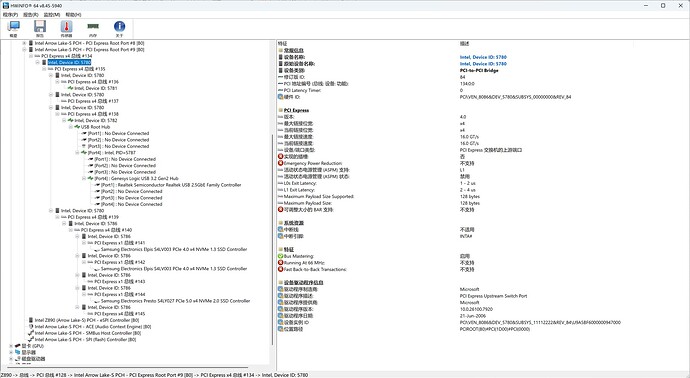Viewport: 690px width, 378px height.
Task: Collapse the USB Root Hub node
Action: pyautogui.click(x=70, y=127)
